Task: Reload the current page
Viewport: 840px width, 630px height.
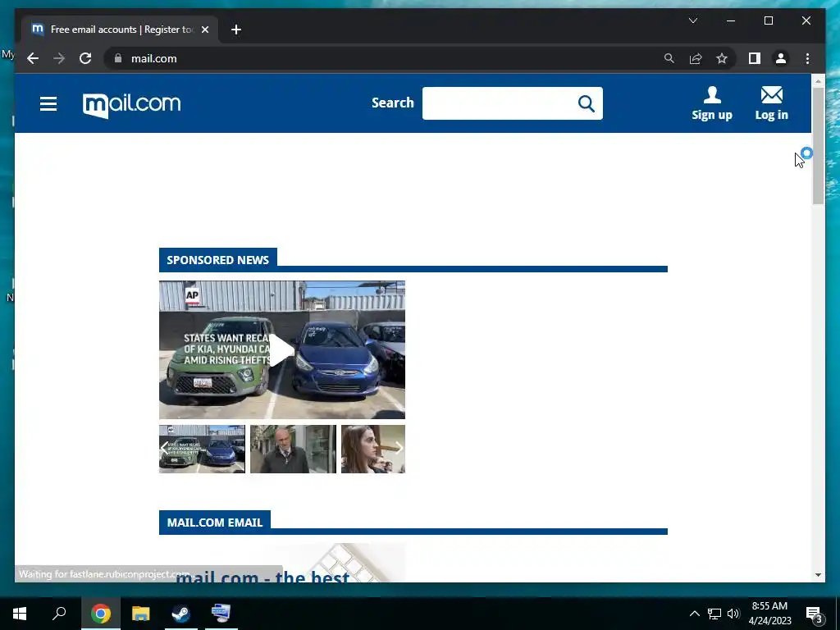Action: tap(85, 58)
